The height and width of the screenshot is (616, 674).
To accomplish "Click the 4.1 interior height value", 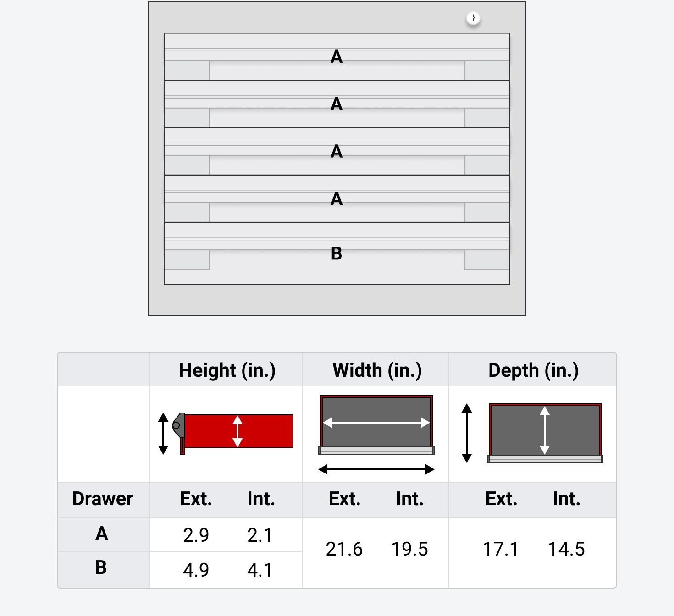I will pyautogui.click(x=260, y=570).
